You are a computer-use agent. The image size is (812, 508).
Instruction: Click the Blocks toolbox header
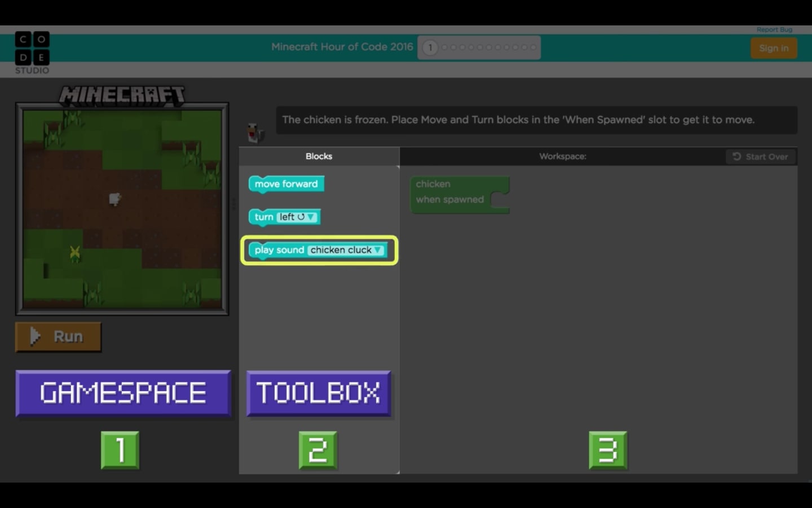tap(319, 156)
